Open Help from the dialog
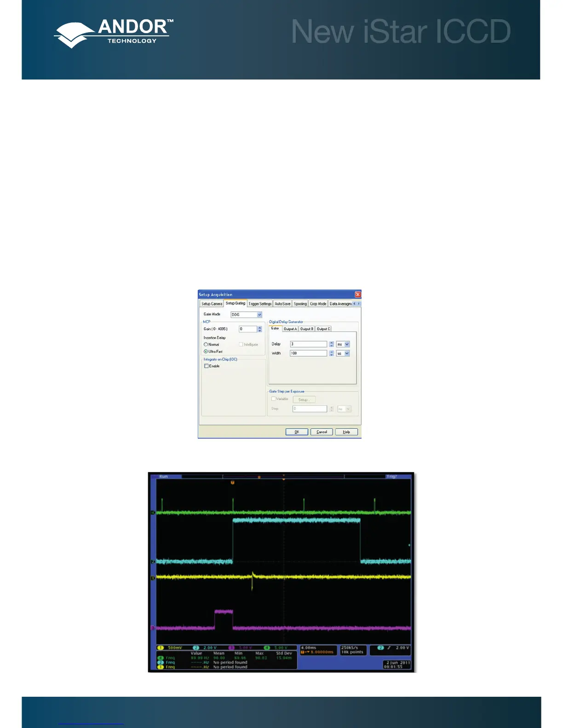This screenshot has width=563, height=728. coord(346,432)
